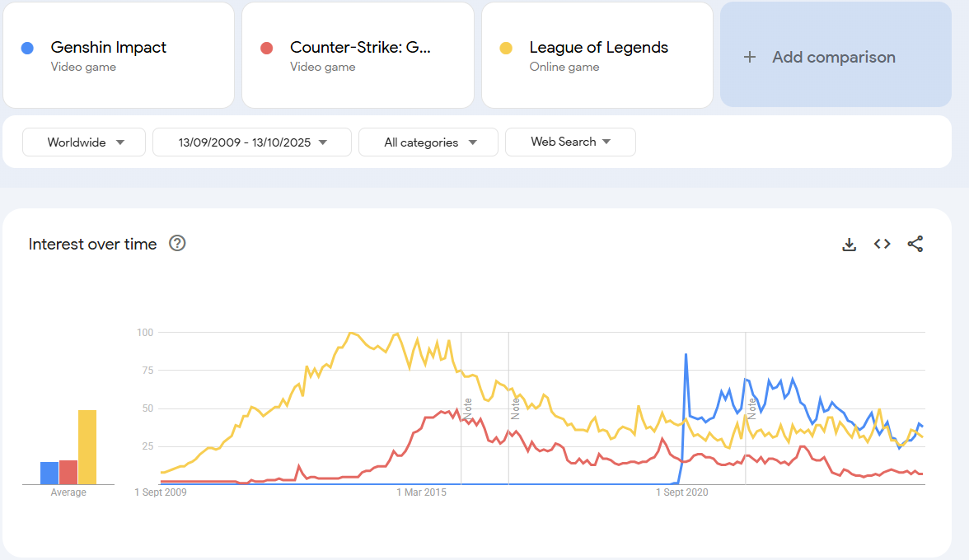Open the date range dropdown
Screen dimensions: 969x560
pos(252,142)
